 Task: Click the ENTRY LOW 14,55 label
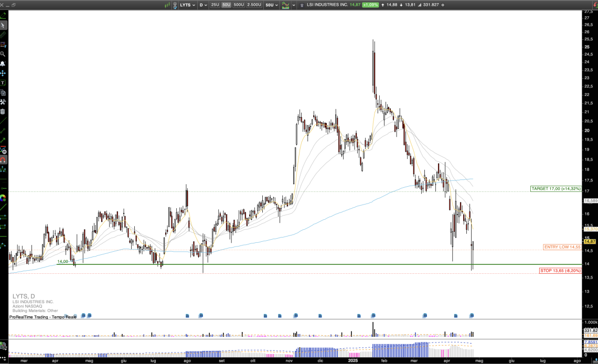(x=562, y=247)
